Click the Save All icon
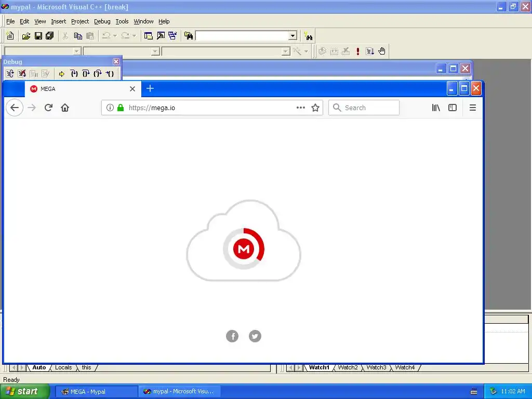Image resolution: width=532 pixels, height=399 pixels. pos(50,36)
